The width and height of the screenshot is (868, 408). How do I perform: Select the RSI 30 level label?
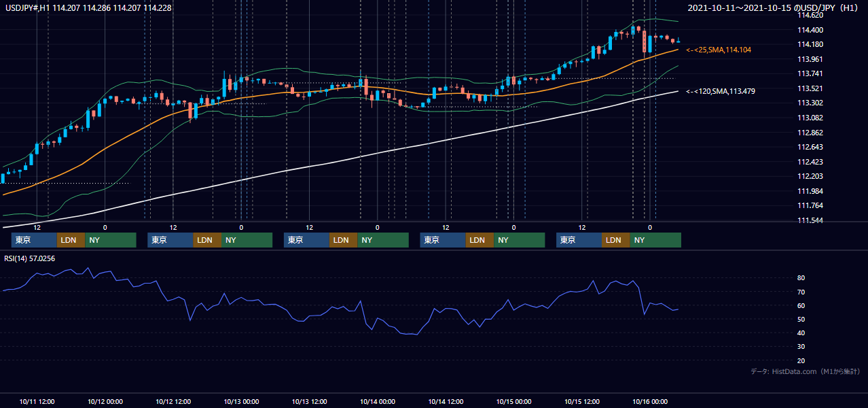[801, 347]
